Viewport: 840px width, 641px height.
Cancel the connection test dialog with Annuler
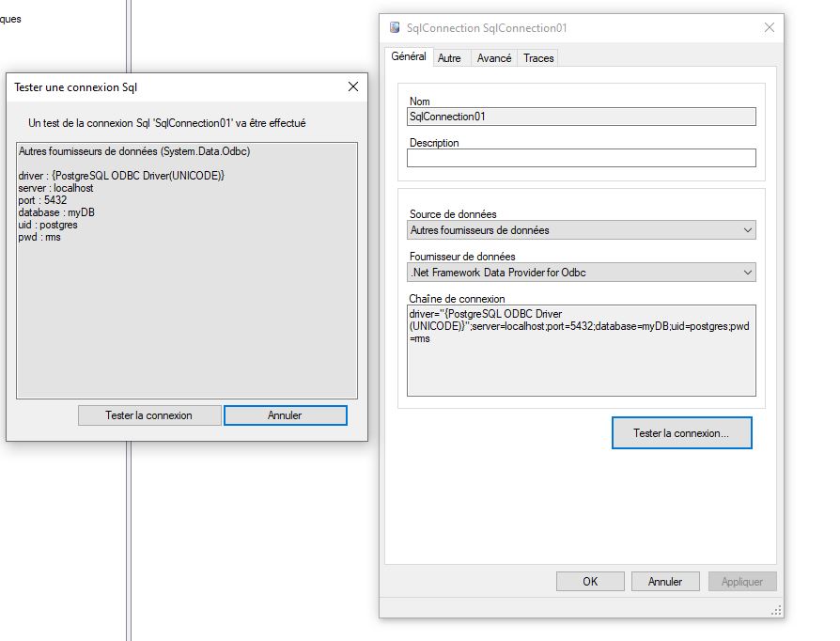pos(286,415)
